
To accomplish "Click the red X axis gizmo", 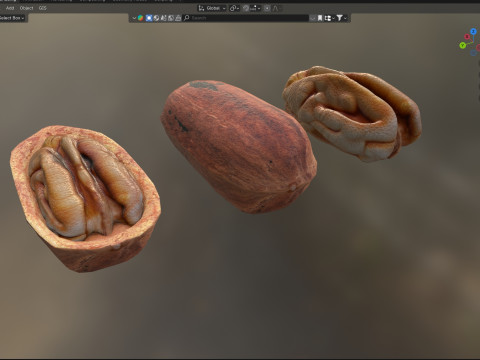I will click(x=467, y=37).
